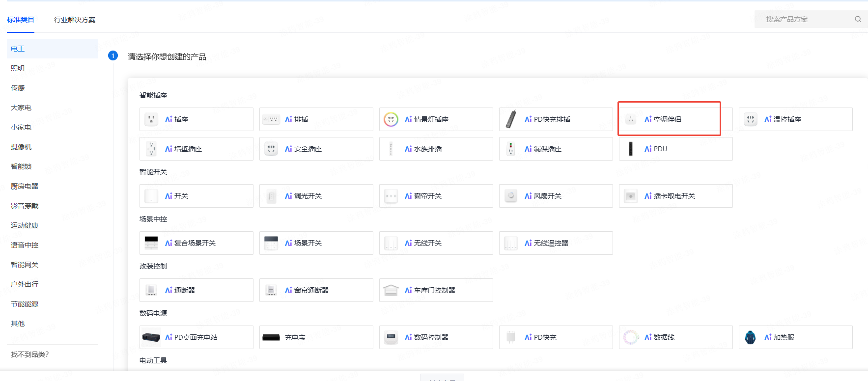Select the 智能网关 category
The height and width of the screenshot is (381, 868).
pos(52,265)
